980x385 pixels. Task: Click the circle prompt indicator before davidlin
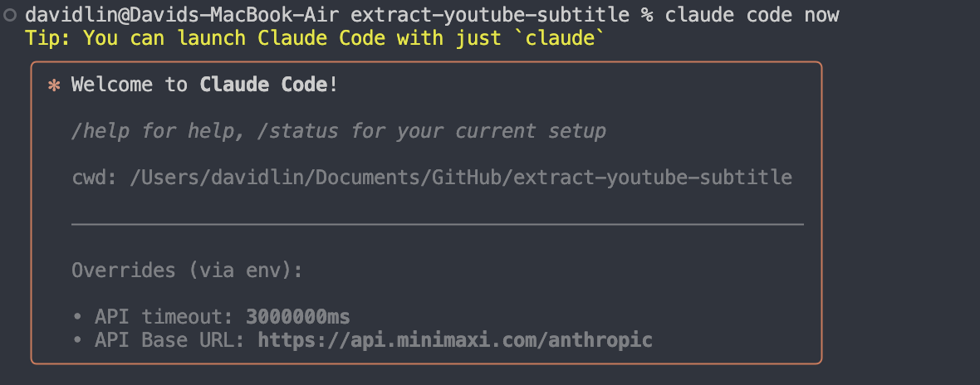coord(10,15)
